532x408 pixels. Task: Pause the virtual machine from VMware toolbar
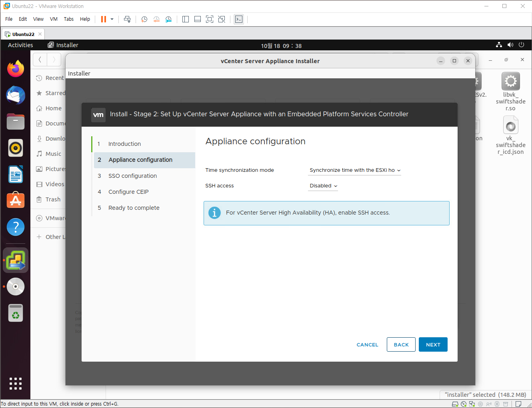(x=104, y=19)
